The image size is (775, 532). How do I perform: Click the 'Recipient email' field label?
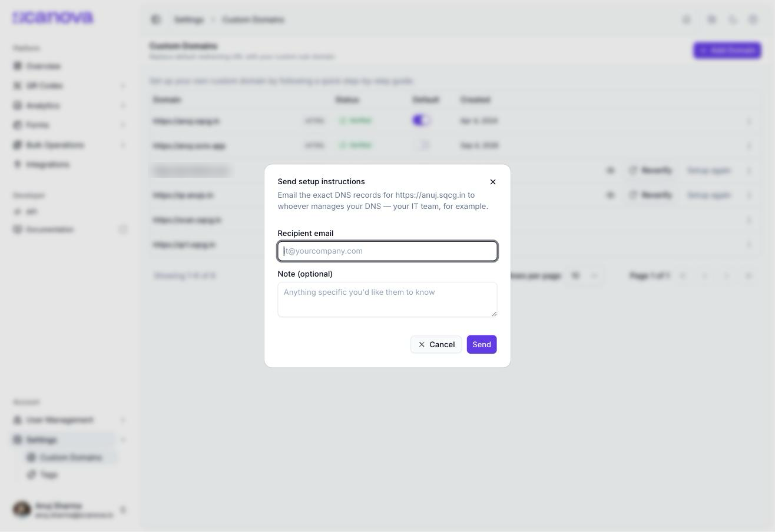(305, 233)
